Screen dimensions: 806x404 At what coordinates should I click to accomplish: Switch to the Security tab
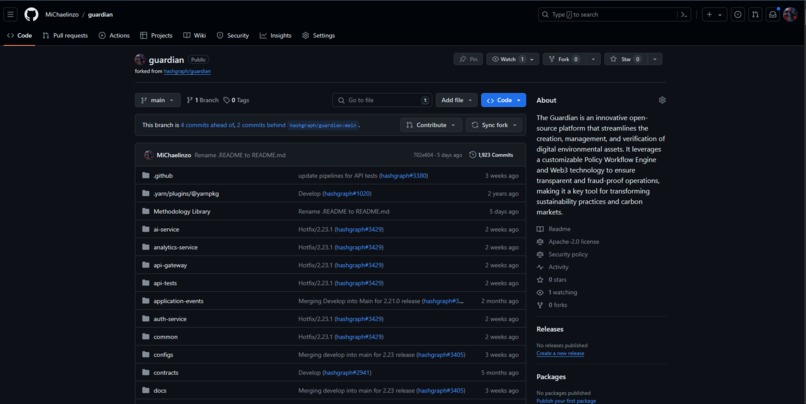click(233, 35)
